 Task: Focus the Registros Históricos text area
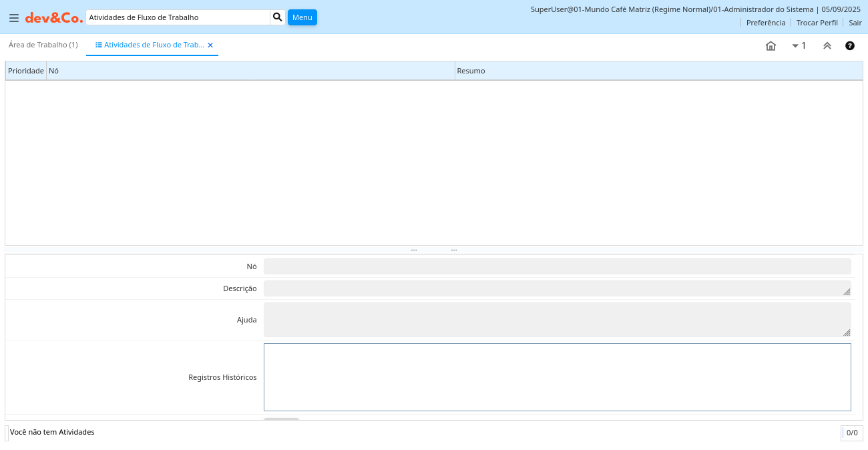tap(557, 377)
